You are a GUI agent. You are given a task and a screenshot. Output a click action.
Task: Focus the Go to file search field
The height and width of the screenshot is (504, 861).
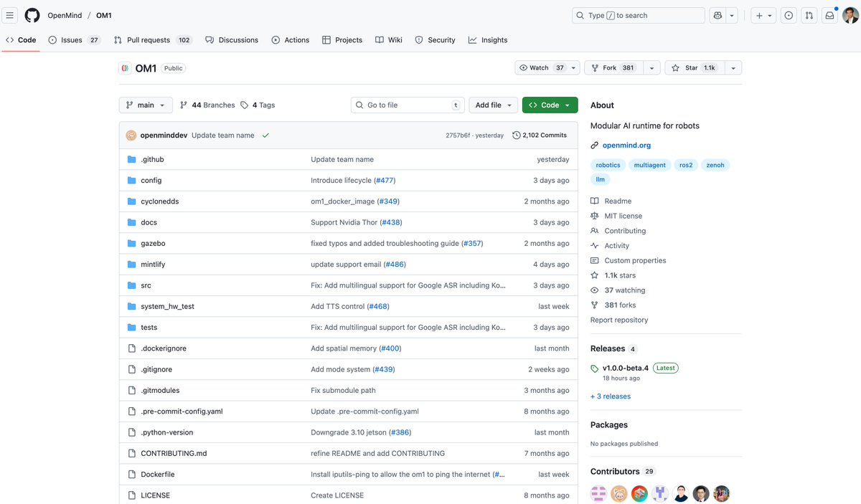(x=408, y=105)
